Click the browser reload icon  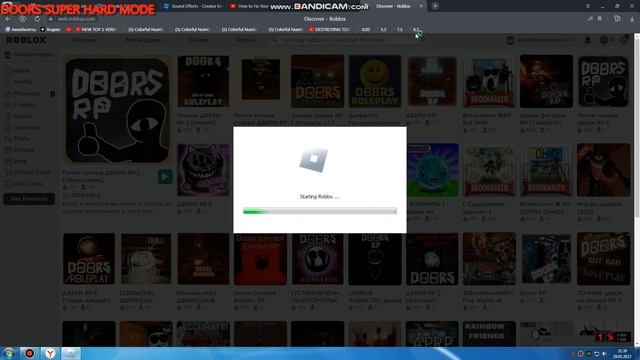[37, 19]
